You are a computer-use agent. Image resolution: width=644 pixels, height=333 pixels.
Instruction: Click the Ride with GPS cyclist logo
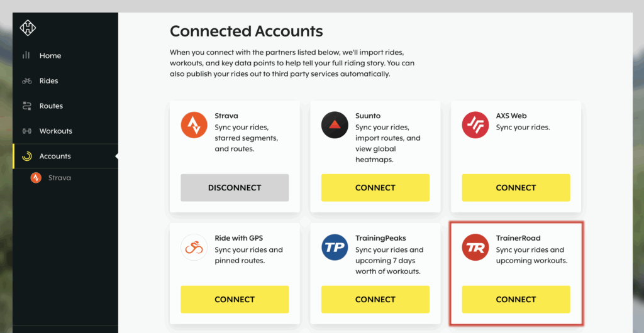tap(194, 248)
